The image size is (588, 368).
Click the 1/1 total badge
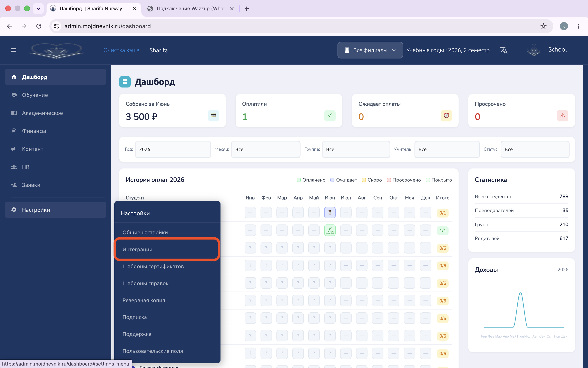pyautogui.click(x=442, y=230)
